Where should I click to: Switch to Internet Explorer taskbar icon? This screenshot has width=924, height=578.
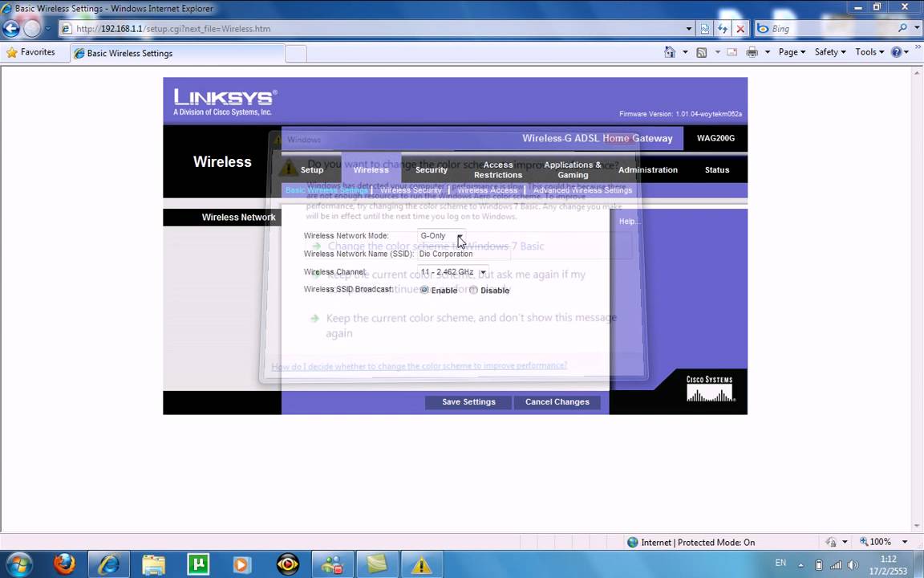(x=108, y=564)
